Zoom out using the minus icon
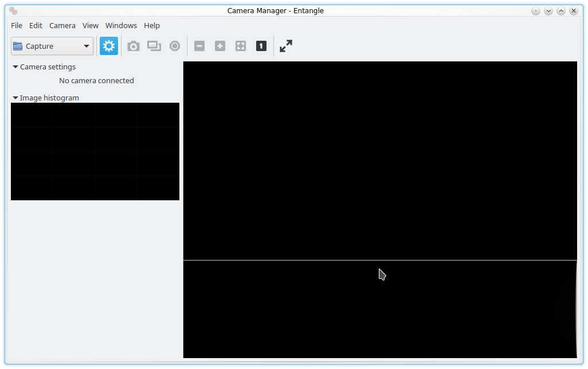Viewport: 588px width, 369px height. [x=199, y=46]
